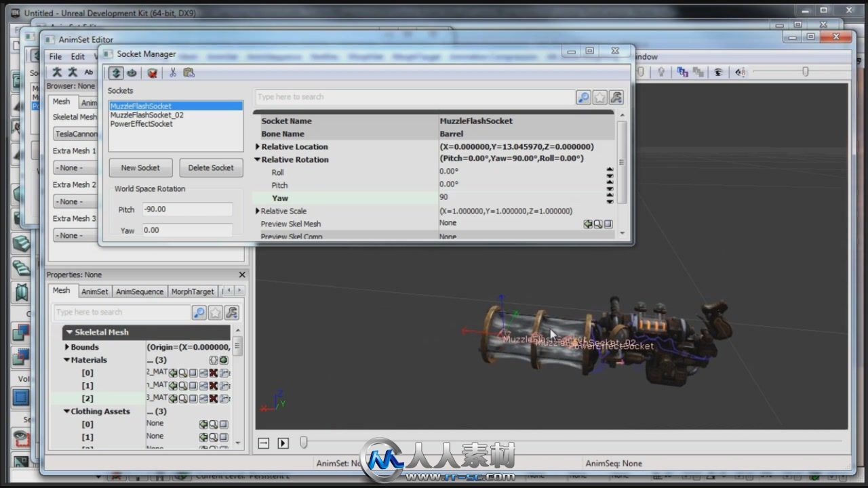The image size is (868, 488).
Task: Click Socket Manager properties vertical scrollbar
Action: [x=622, y=163]
